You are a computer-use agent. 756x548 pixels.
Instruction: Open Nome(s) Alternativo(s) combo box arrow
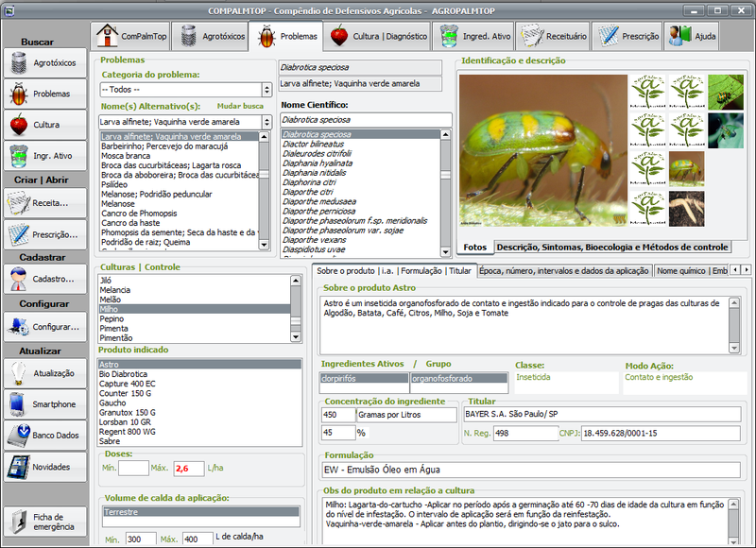coord(266,122)
